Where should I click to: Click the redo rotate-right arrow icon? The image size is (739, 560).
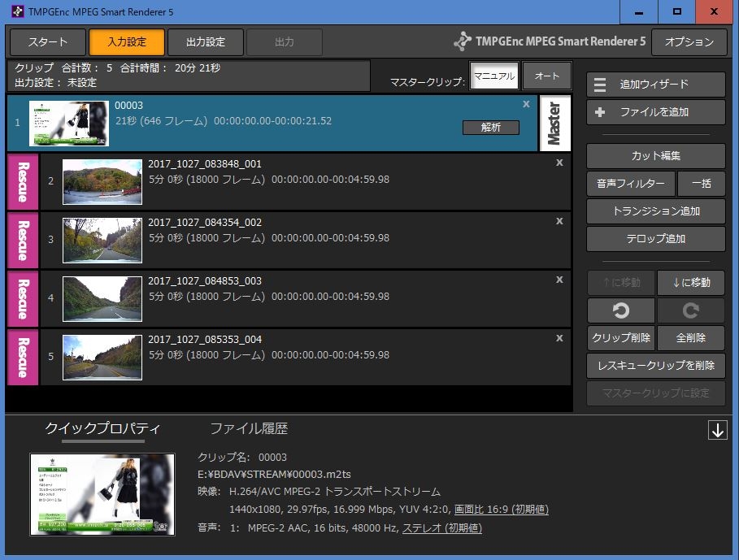pyautogui.click(x=690, y=310)
